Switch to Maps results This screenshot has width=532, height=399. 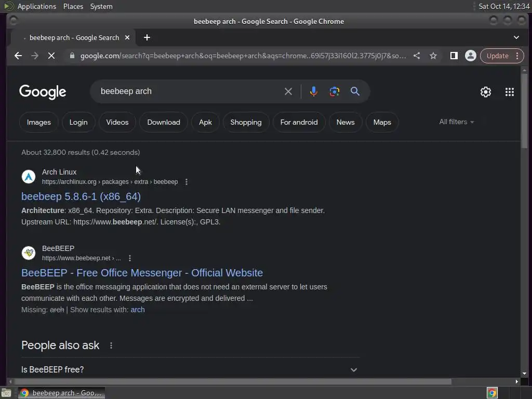tap(382, 122)
